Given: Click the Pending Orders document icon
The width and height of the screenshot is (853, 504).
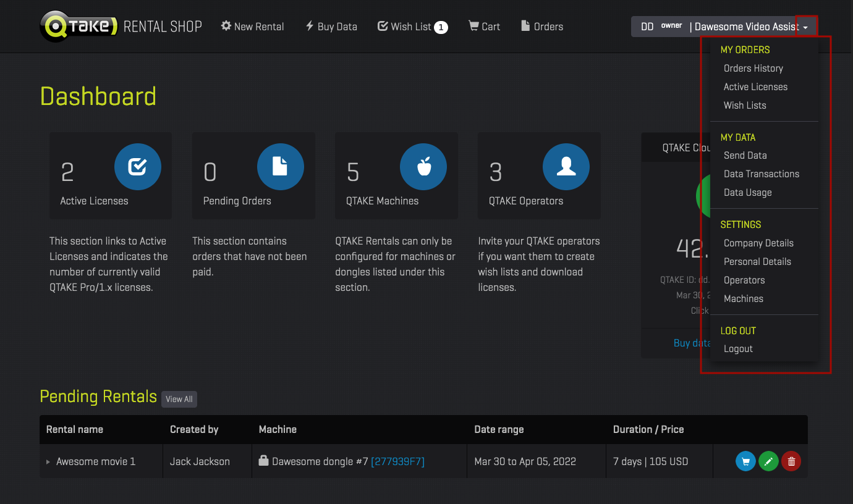Looking at the screenshot, I should tap(280, 167).
